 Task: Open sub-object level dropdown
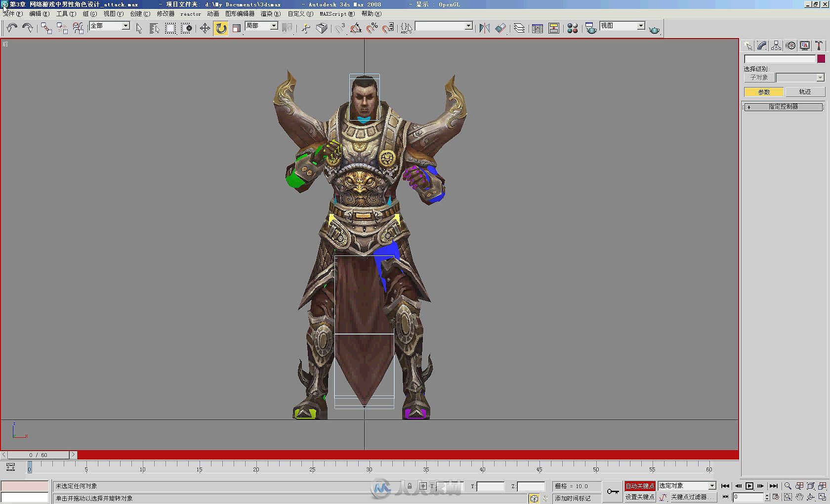coord(800,78)
